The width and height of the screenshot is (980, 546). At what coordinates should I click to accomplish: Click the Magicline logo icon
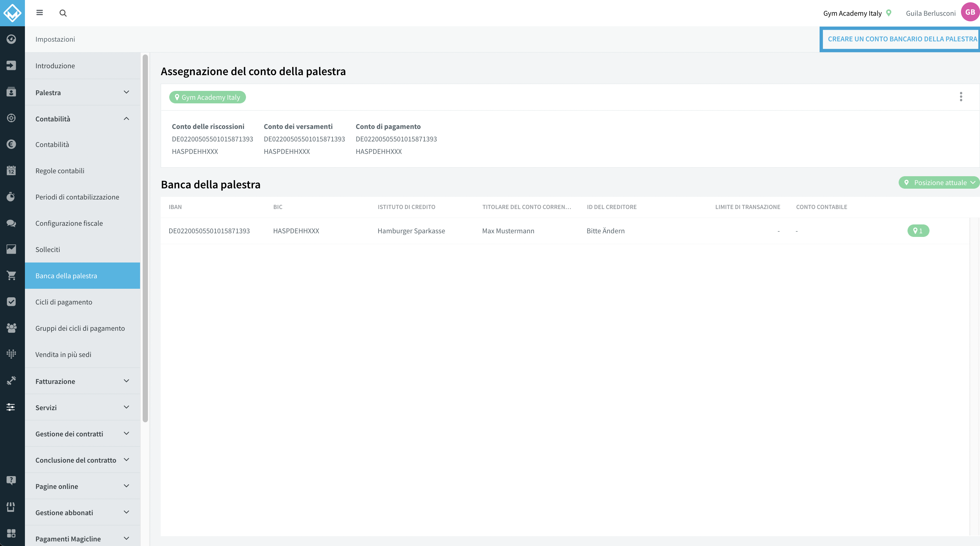(12, 13)
